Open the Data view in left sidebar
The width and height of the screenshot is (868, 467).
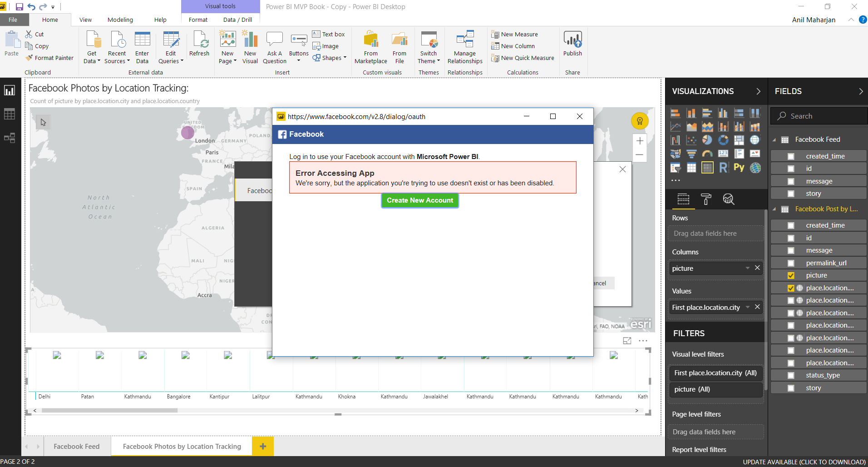click(10, 114)
